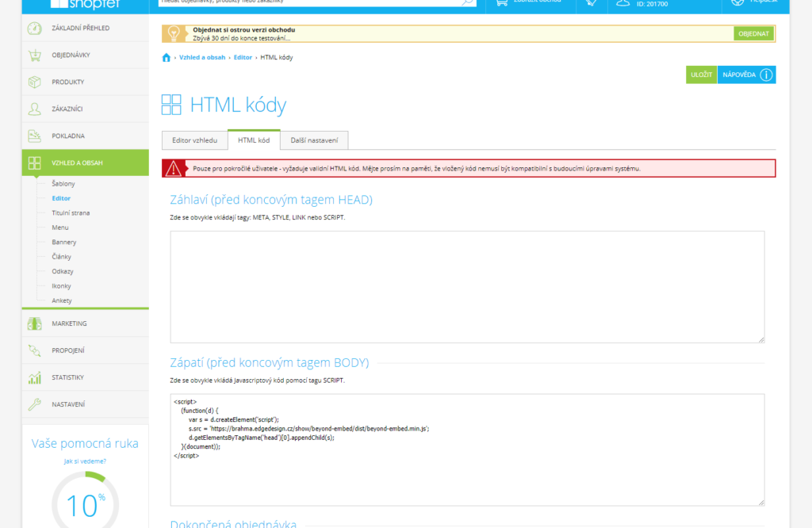Screen dimensions: 812x528
Task: Focus the Záhlaví HEAD code text area
Action: coord(467,287)
